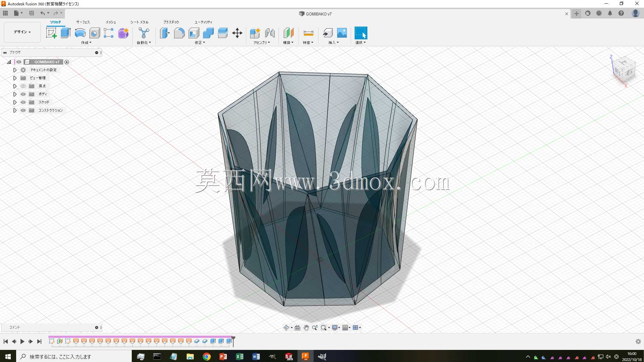Open the デザイン workspace dropdown
Image resolution: width=644 pixels, height=362 pixels.
pos(22,32)
